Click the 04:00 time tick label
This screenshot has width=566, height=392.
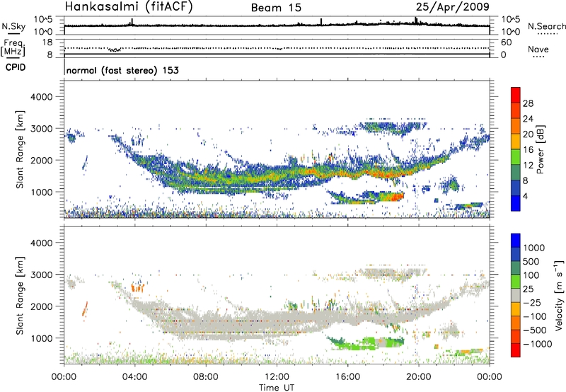coord(135,377)
